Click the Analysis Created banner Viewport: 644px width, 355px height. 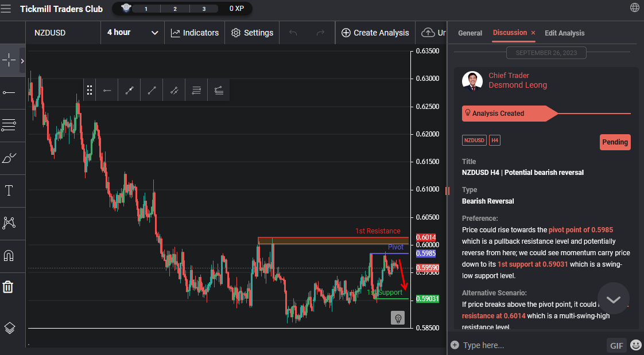pos(509,114)
